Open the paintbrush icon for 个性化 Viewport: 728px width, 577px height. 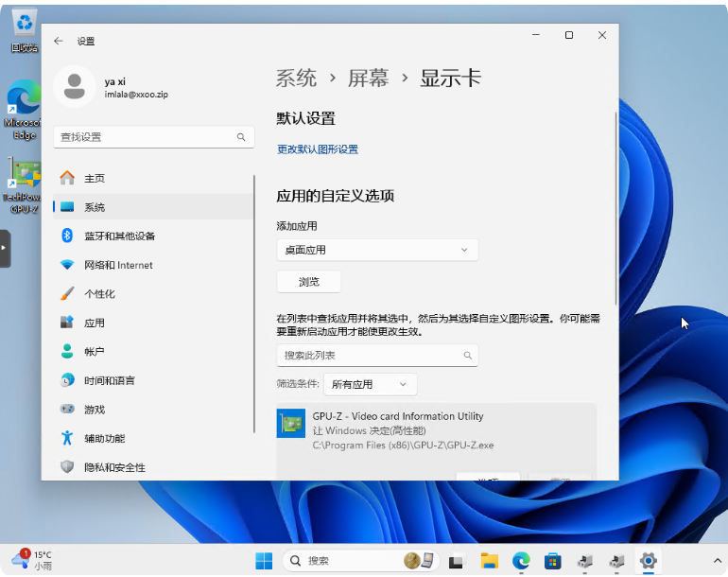67,293
